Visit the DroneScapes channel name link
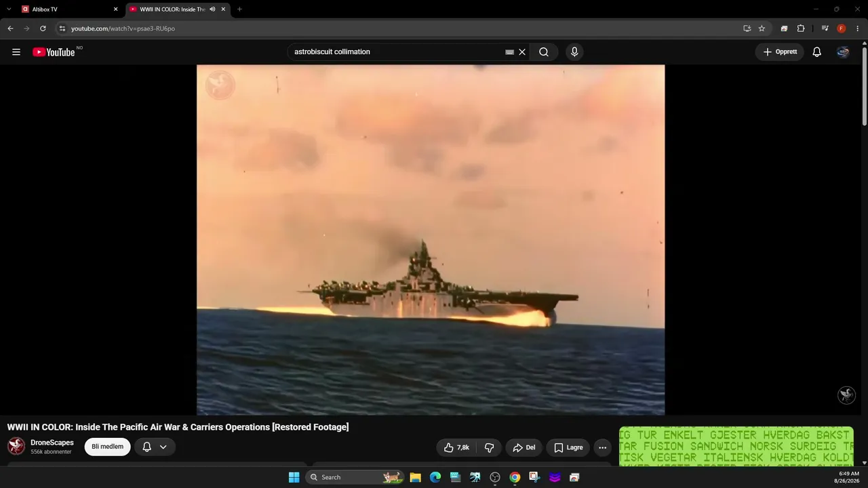The height and width of the screenshot is (488, 868). [52, 443]
